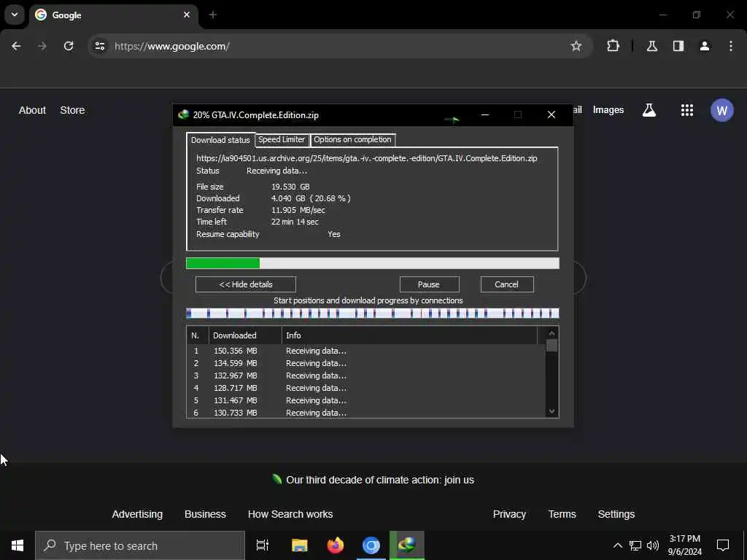Click the connections progress segment bar
This screenshot has height=560, width=747.
click(373, 314)
